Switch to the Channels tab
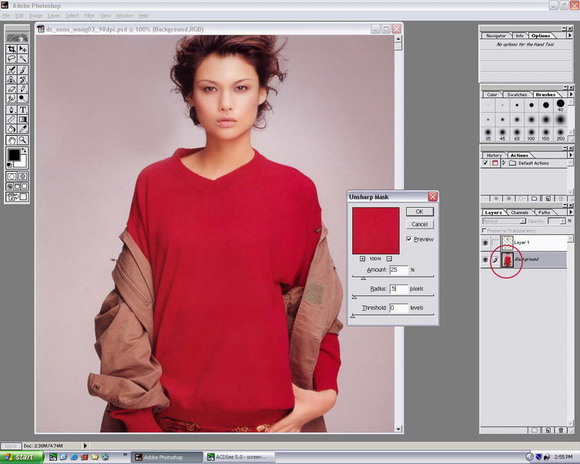Viewport: 580px width, 464px height. tap(519, 212)
